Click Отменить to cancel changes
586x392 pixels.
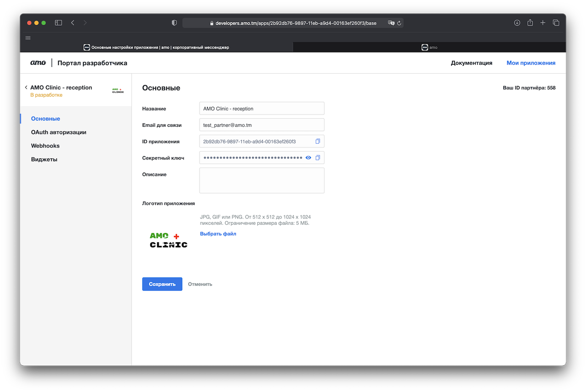[200, 284]
